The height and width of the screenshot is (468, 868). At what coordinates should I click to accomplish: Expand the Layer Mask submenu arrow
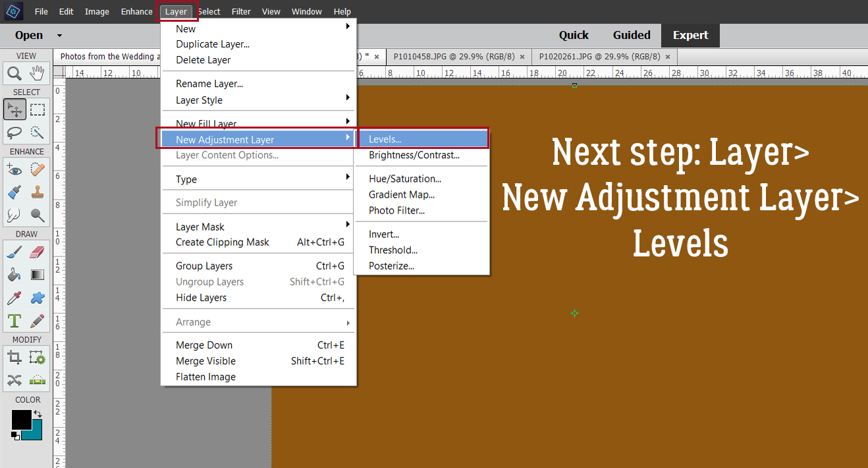pos(348,225)
